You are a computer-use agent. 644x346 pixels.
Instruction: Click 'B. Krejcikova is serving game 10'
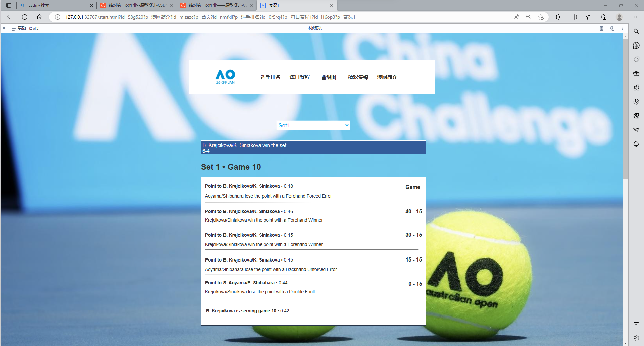pos(248,311)
